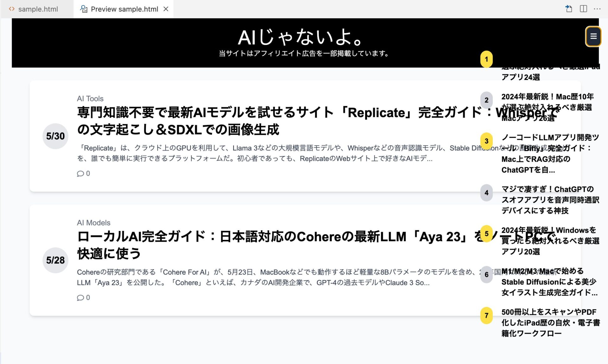Open the ChatGPT voice translation ranking article

(550, 200)
